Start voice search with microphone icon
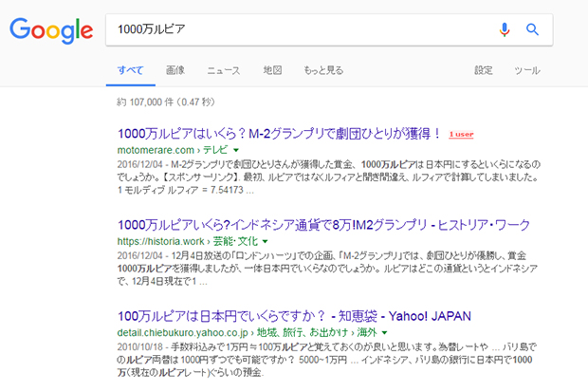588x392 pixels. click(505, 29)
